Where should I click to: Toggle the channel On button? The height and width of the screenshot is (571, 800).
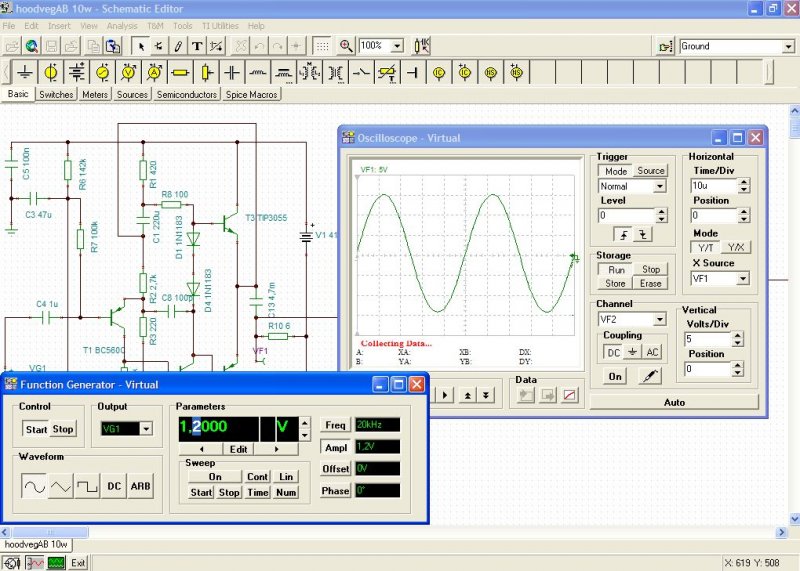(x=614, y=377)
